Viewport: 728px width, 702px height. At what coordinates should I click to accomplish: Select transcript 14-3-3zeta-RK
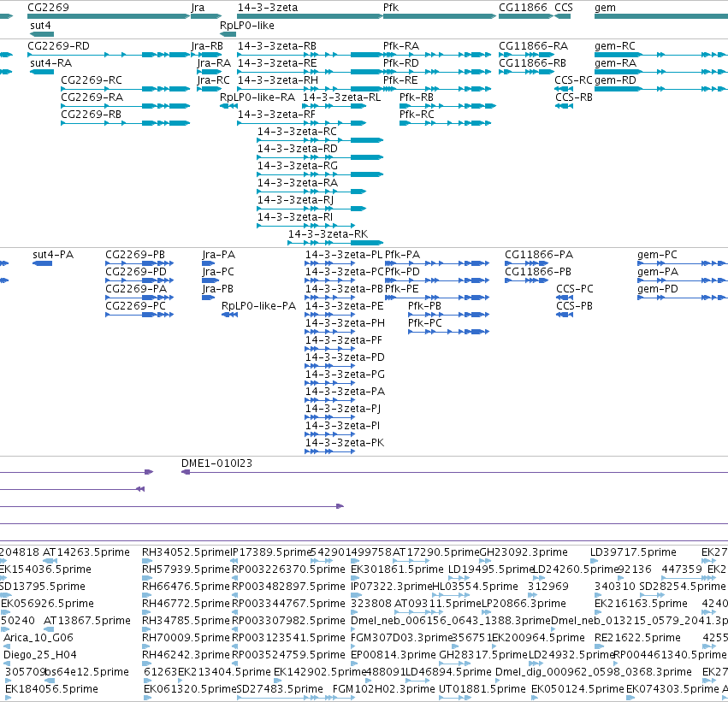click(x=335, y=243)
